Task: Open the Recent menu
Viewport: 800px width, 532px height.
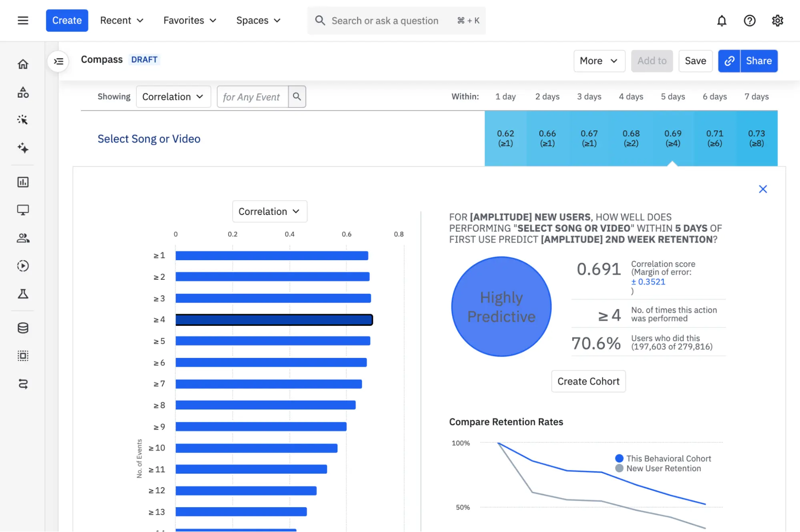Action: pos(122,20)
